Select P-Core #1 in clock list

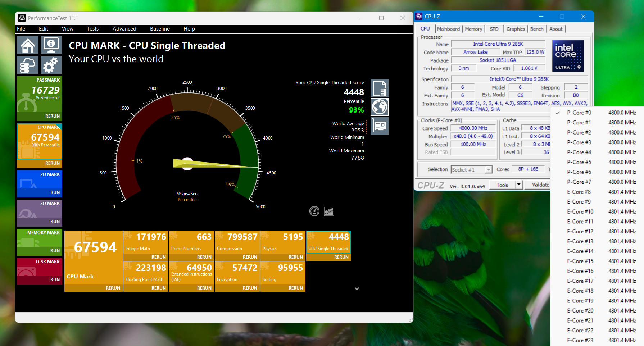pos(597,123)
